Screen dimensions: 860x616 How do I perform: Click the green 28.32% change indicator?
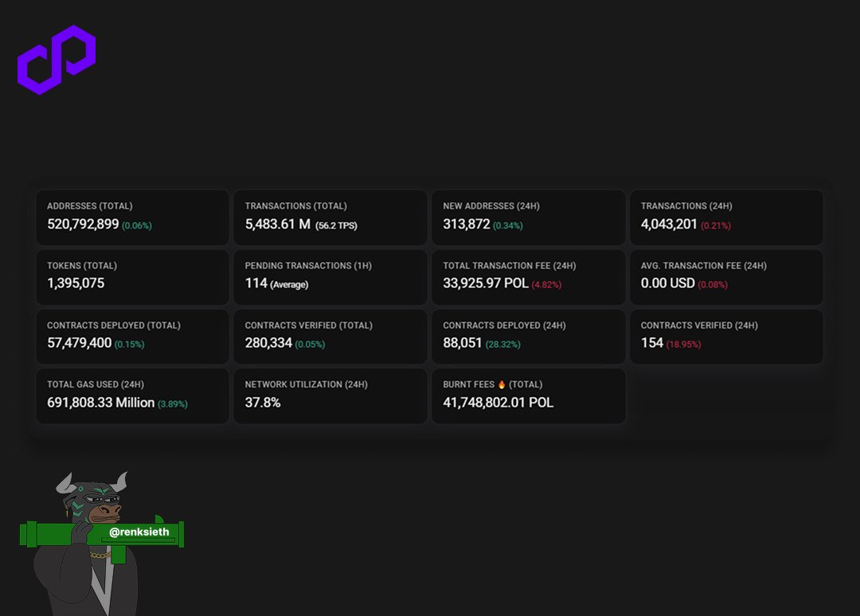coord(502,345)
